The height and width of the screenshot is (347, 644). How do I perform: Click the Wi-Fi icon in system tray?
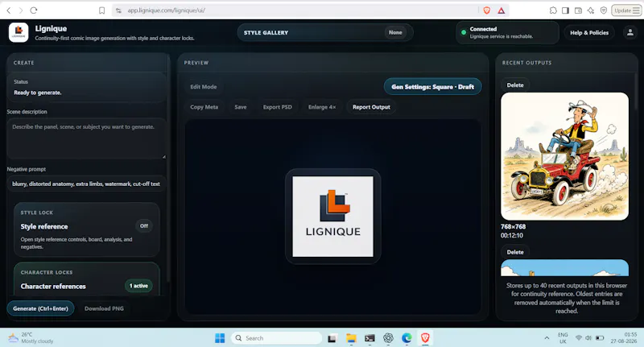click(x=578, y=338)
